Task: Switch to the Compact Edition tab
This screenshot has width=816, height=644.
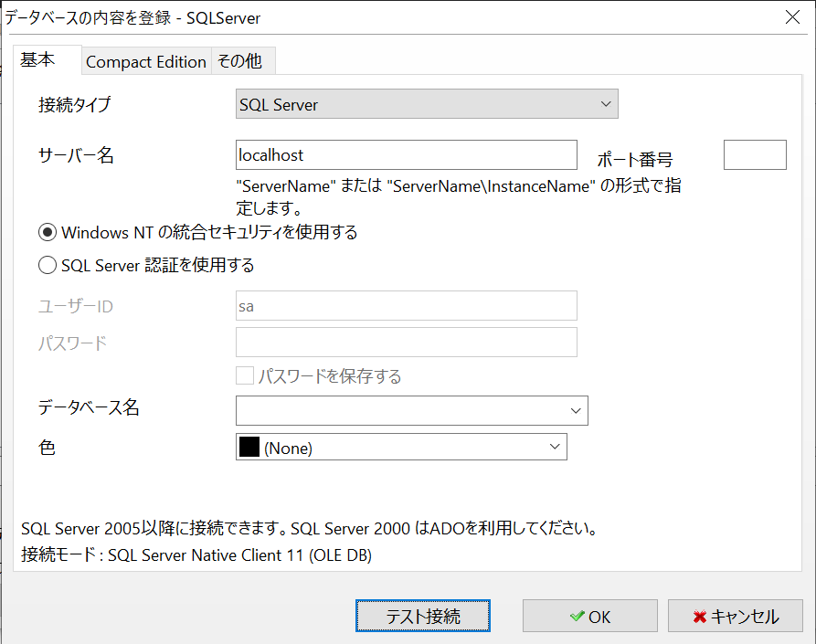Action: [x=146, y=61]
